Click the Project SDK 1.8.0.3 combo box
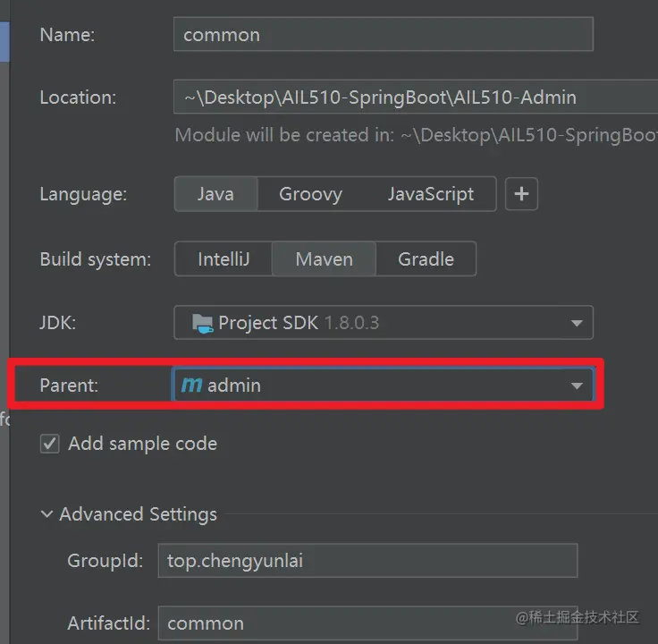This screenshot has height=644, width=658. [375, 323]
